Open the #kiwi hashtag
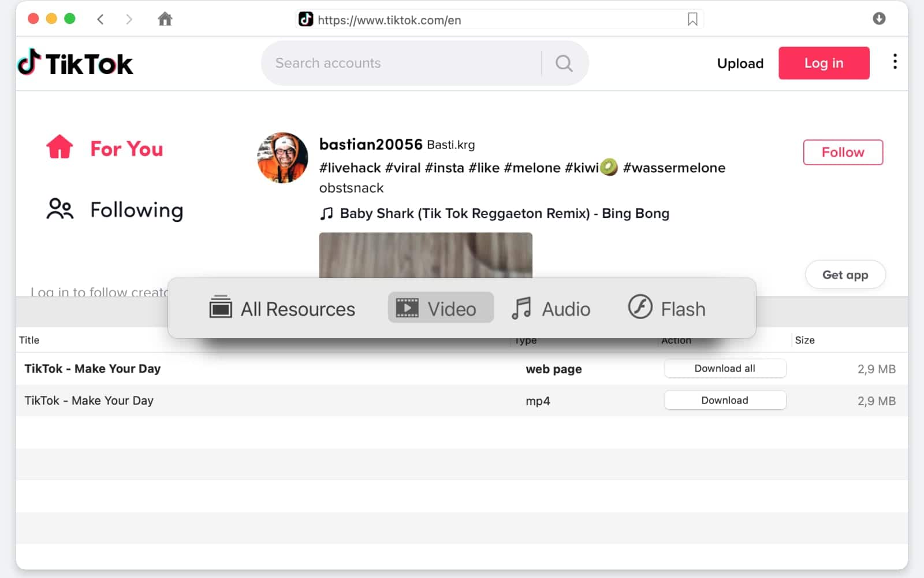This screenshot has height=578, width=924. coord(582,168)
